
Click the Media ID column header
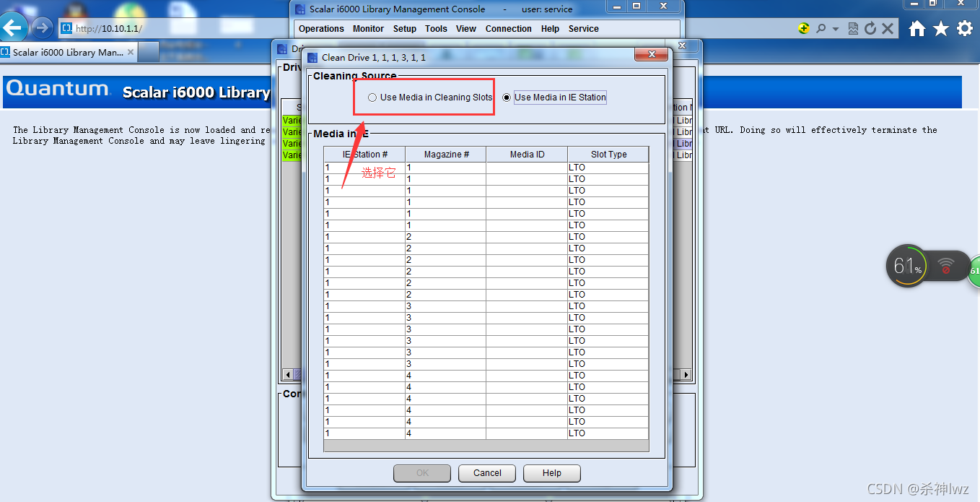[527, 155]
